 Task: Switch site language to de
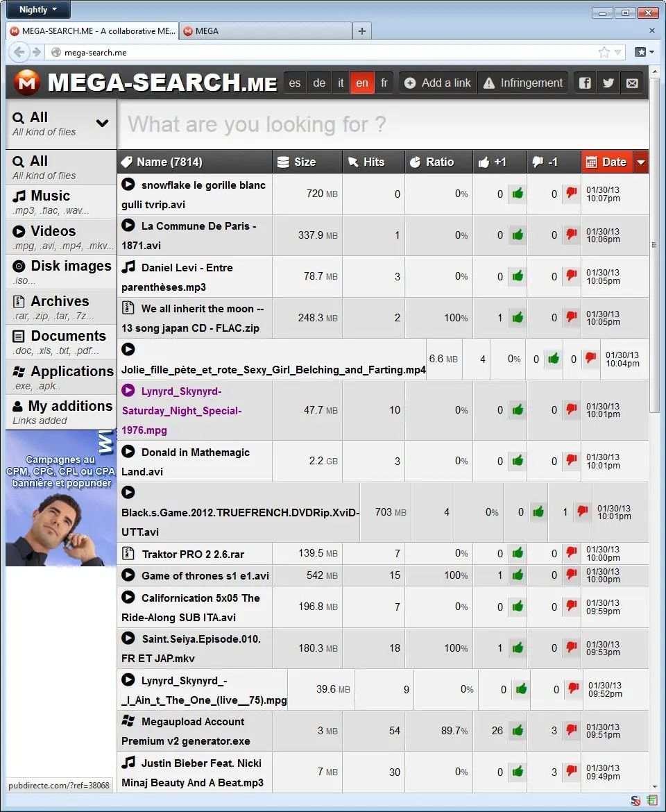click(319, 83)
